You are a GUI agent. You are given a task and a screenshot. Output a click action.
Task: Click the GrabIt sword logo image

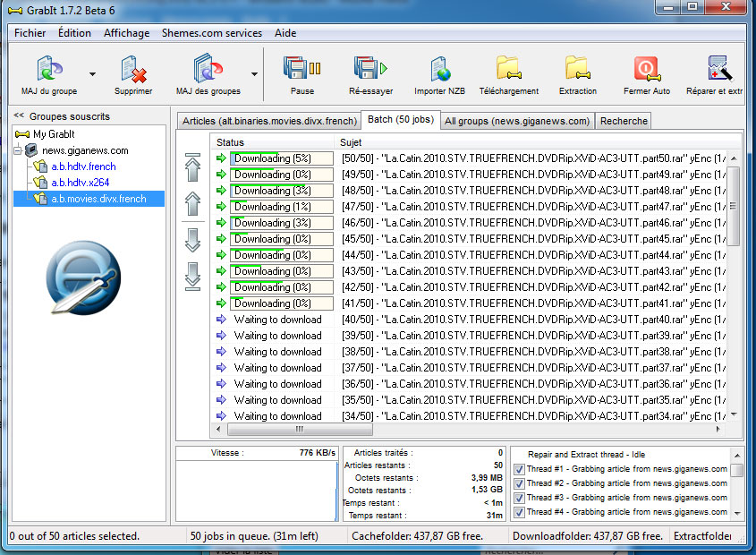tap(83, 278)
